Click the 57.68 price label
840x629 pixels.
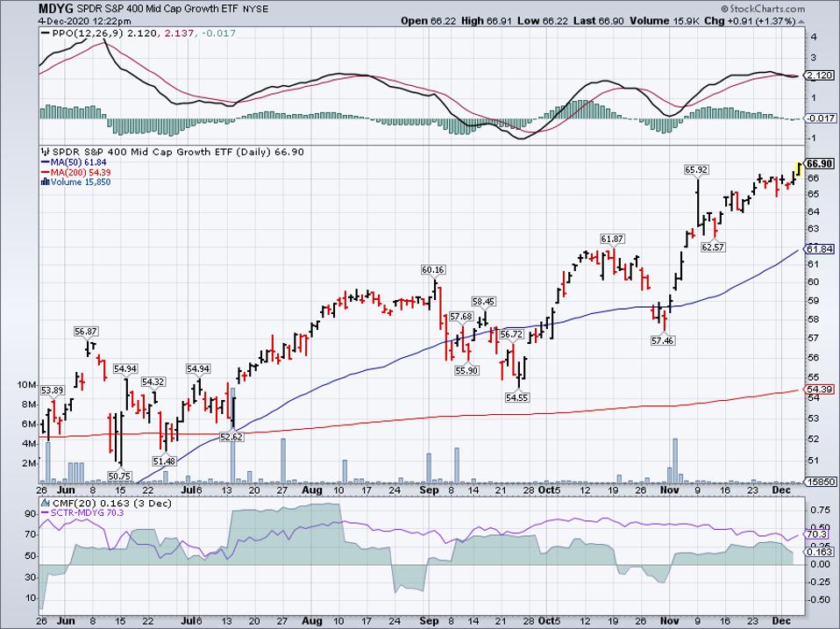pyautogui.click(x=461, y=317)
